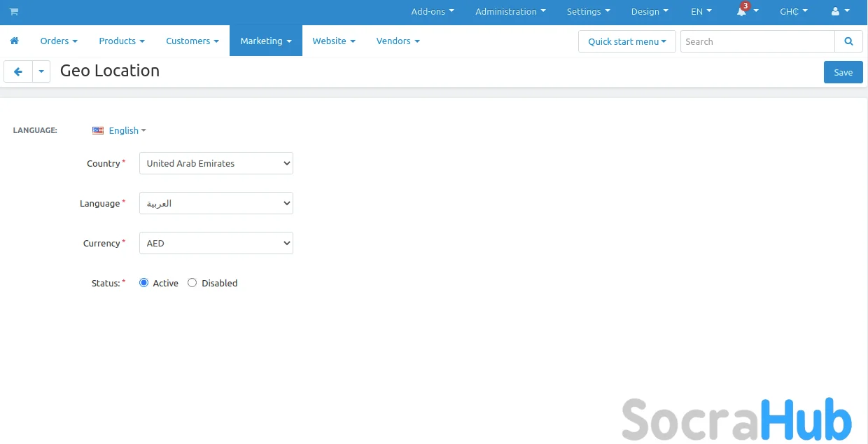Click into the Search input field

click(757, 41)
